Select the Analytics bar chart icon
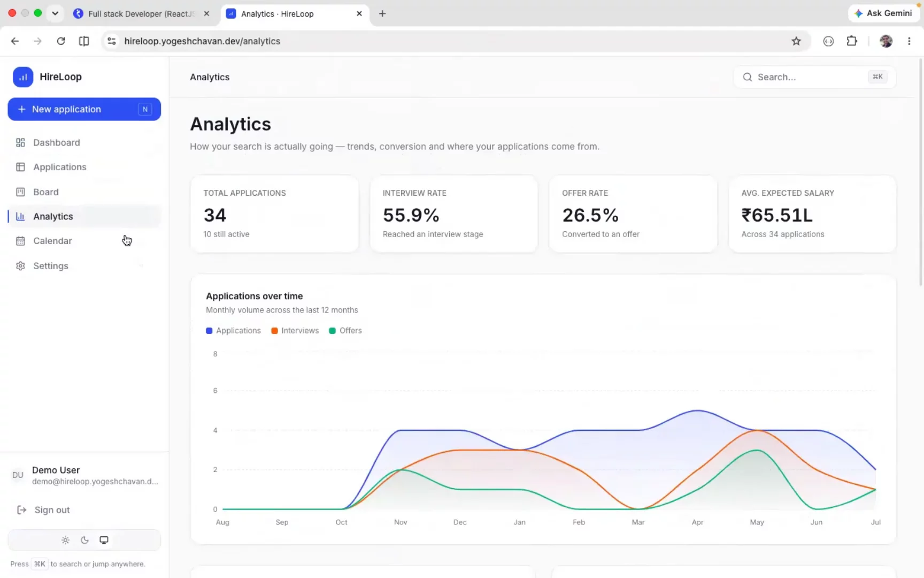The width and height of the screenshot is (924, 578). (x=20, y=216)
